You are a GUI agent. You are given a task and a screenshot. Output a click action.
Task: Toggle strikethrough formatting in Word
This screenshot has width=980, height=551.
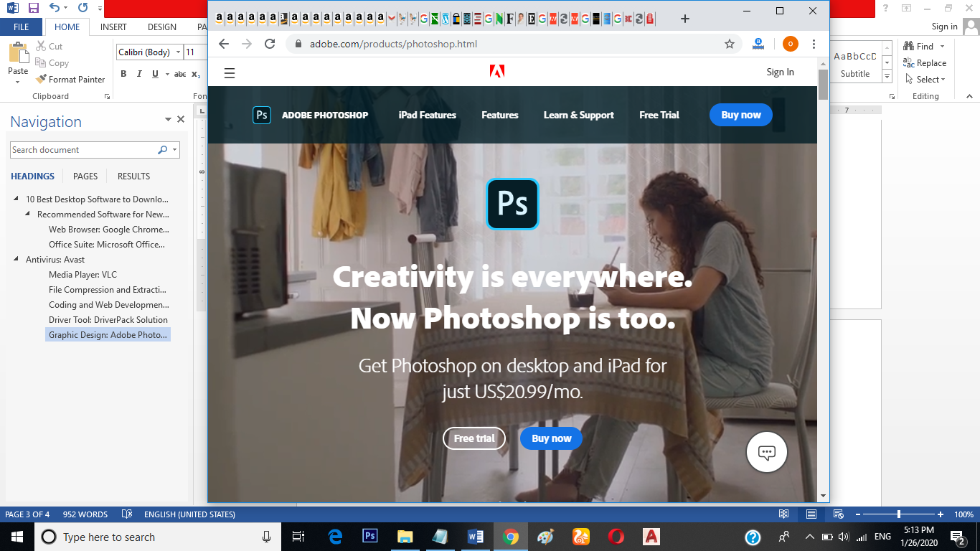(180, 74)
